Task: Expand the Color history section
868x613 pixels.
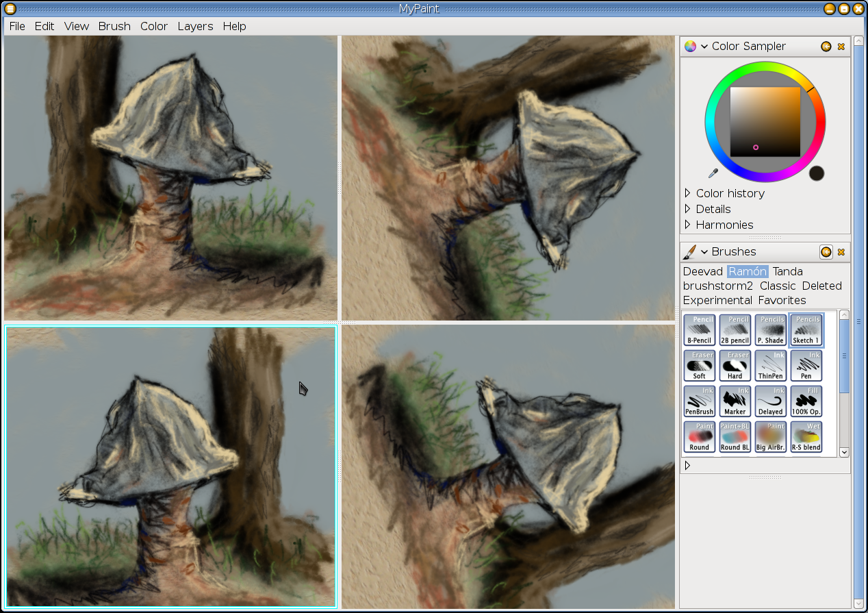Action: tap(687, 193)
